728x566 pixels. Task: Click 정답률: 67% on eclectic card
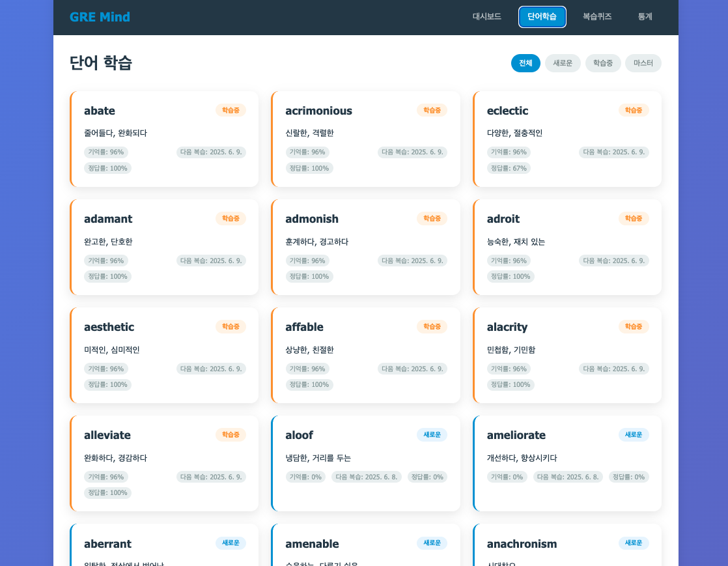pyautogui.click(x=509, y=168)
